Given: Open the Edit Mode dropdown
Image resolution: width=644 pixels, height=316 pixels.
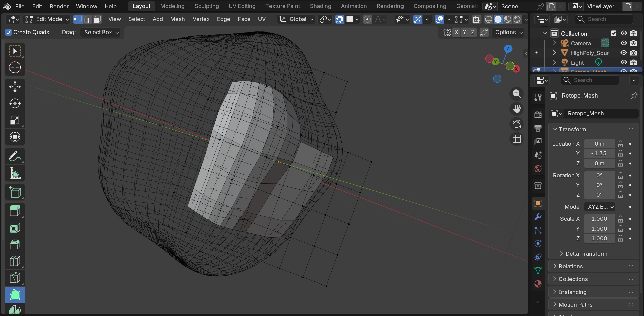Looking at the screenshot, I should (48, 19).
